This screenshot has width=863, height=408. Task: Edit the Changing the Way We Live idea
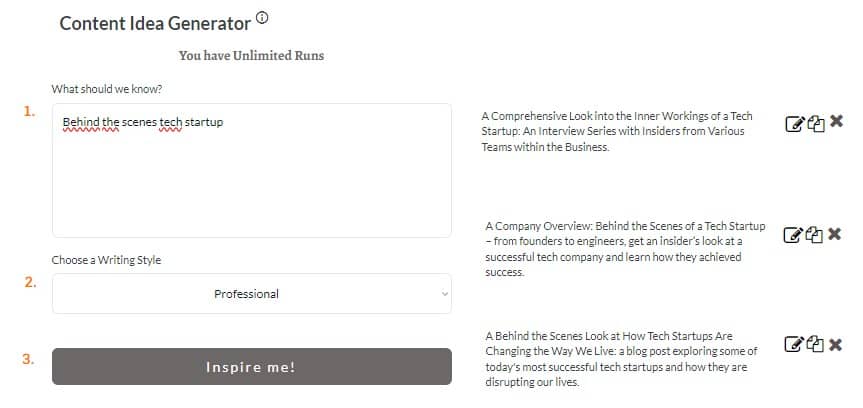click(x=794, y=344)
